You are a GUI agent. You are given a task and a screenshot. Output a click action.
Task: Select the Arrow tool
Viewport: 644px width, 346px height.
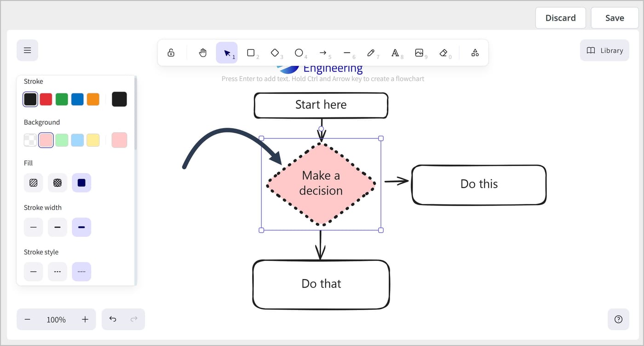click(323, 52)
